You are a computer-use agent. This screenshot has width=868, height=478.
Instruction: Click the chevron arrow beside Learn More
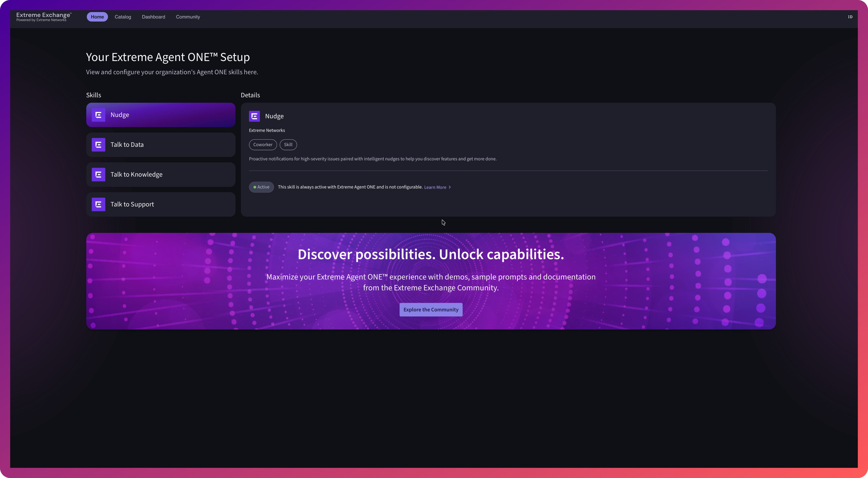pyautogui.click(x=449, y=187)
